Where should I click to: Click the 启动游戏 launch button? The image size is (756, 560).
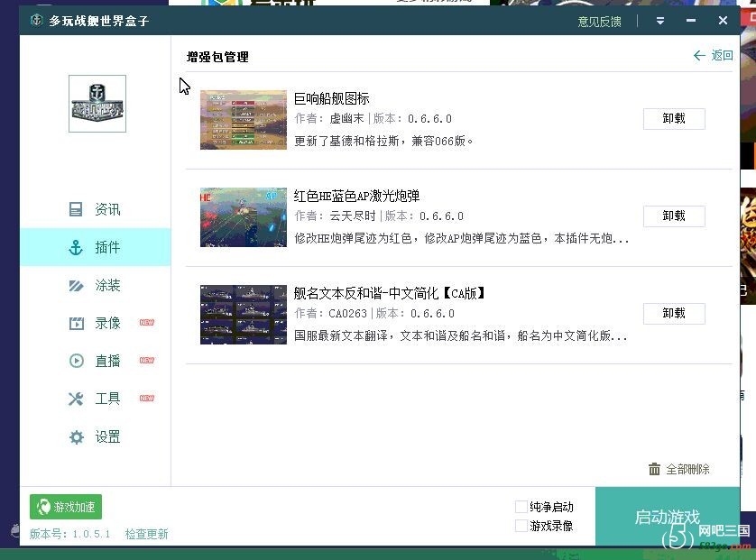668,517
